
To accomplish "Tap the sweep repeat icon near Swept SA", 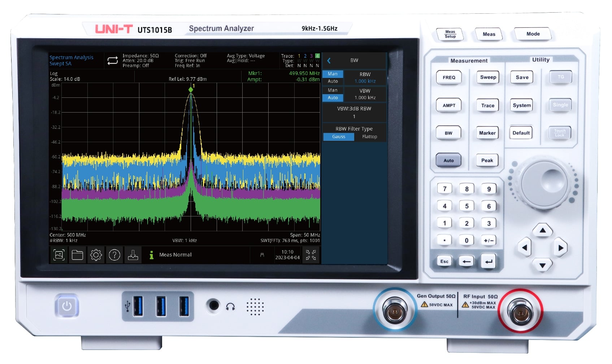I will 113,61.
